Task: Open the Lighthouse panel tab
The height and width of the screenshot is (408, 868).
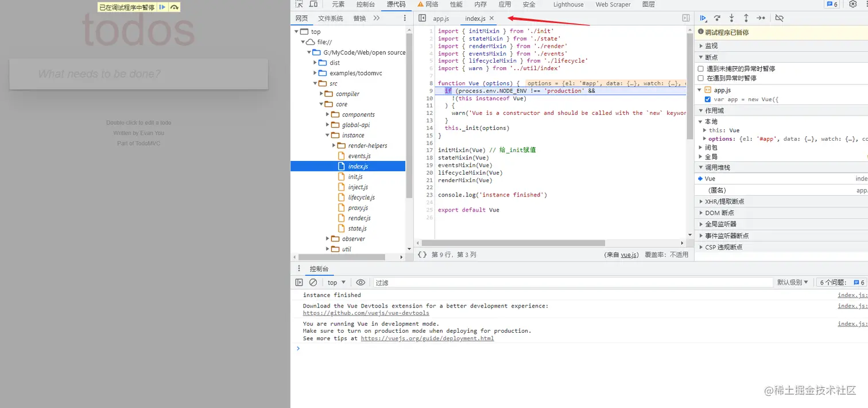Action: tap(568, 4)
